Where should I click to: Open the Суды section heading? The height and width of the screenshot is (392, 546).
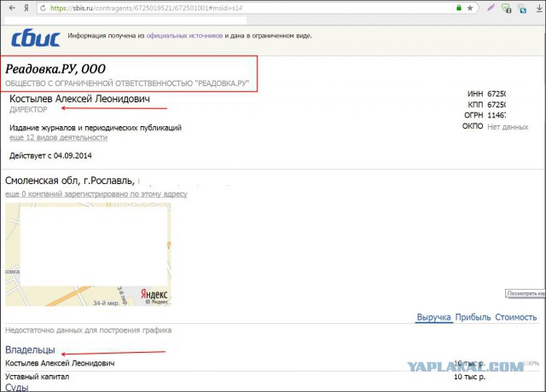17,388
